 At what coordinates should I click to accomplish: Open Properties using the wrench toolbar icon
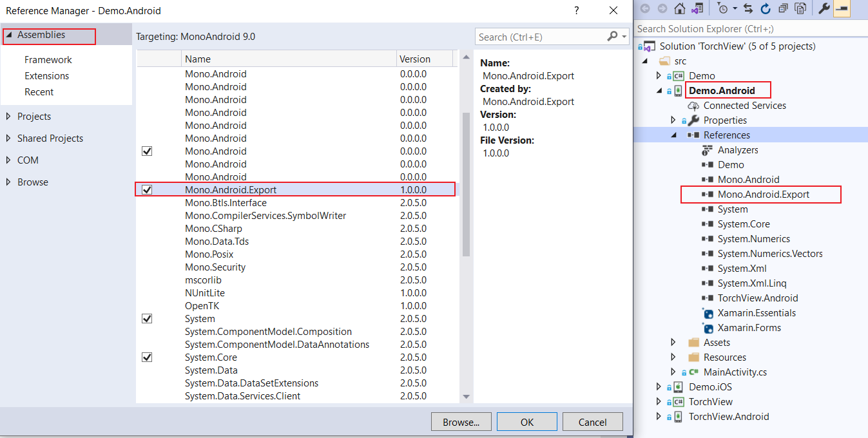[824, 8]
